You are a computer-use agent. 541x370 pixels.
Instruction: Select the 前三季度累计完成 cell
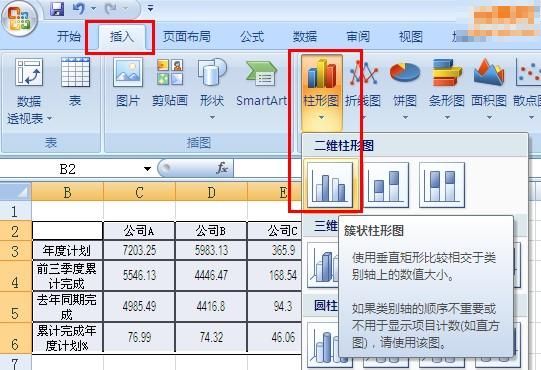(67, 276)
